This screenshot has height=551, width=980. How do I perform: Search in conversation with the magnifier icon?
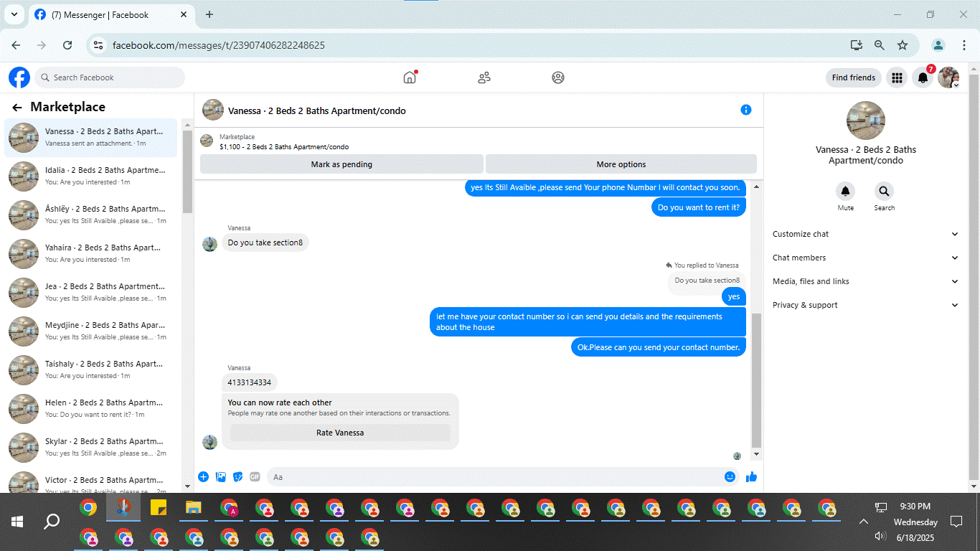point(884,192)
